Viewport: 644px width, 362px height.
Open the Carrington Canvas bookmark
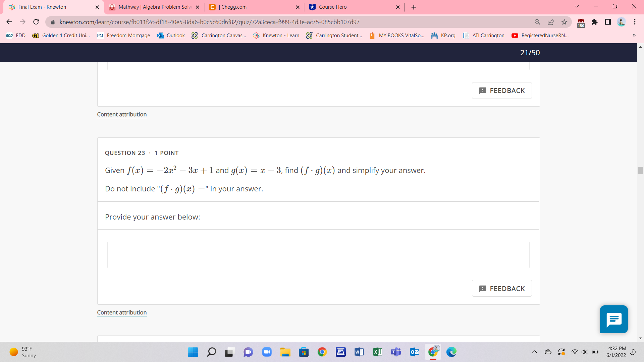[219, 35]
